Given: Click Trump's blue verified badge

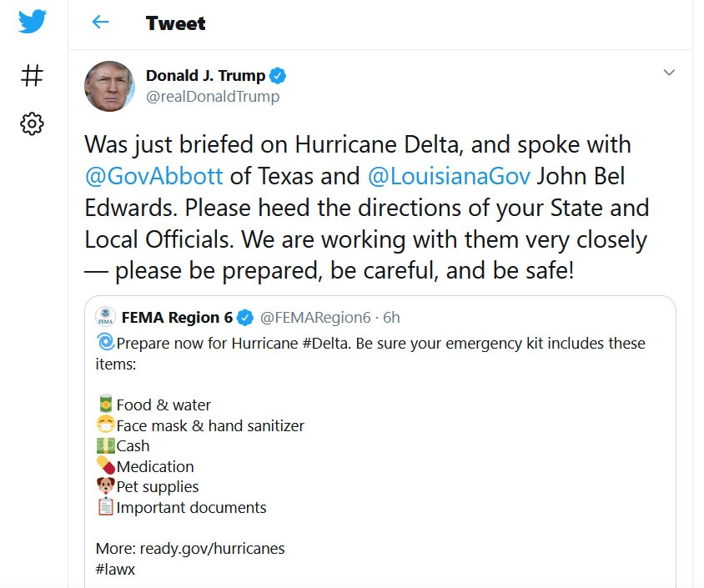Looking at the screenshot, I should pyautogui.click(x=278, y=76).
